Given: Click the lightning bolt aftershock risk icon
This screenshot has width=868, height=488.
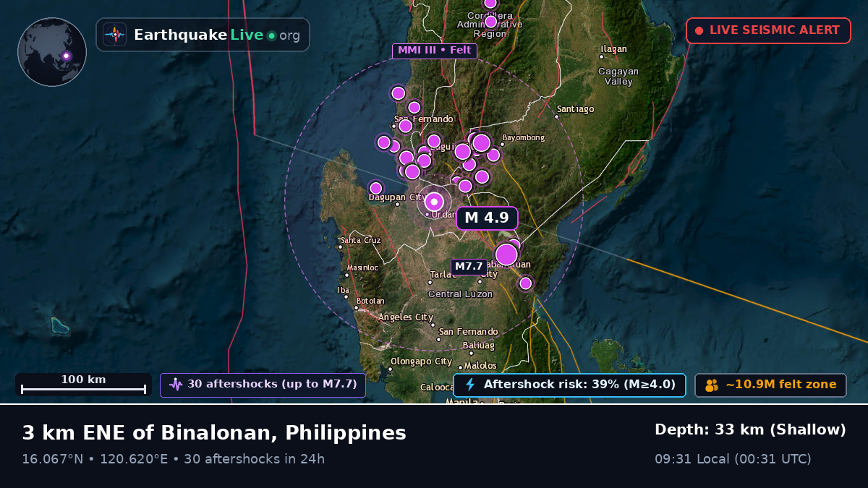Looking at the screenshot, I should pyautogui.click(x=470, y=385).
